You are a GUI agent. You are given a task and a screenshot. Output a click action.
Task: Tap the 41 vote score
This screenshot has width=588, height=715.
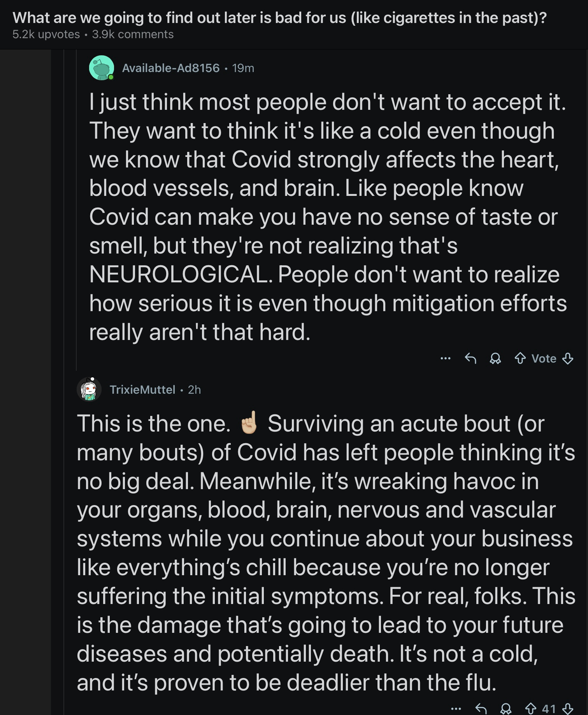549,708
